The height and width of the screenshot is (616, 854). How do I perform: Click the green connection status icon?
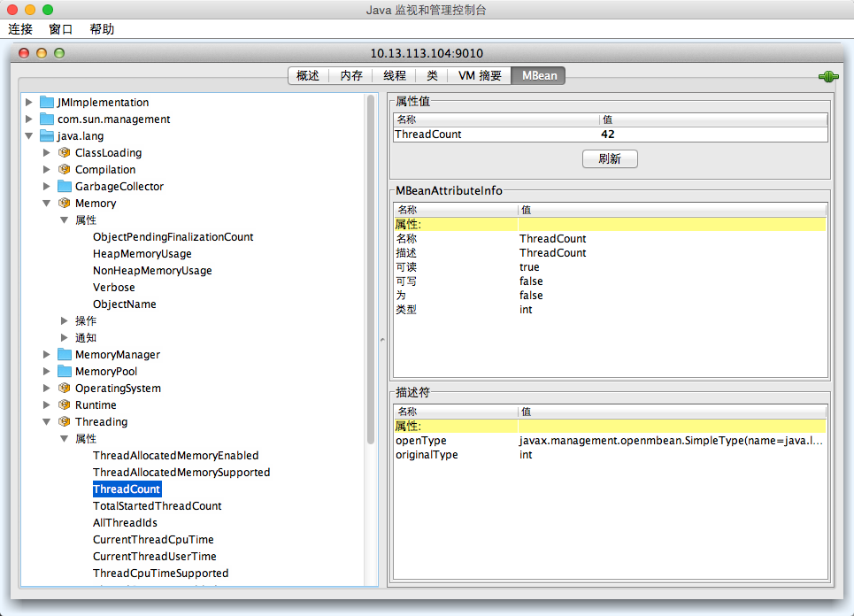pyautogui.click(x=827, y=77)
